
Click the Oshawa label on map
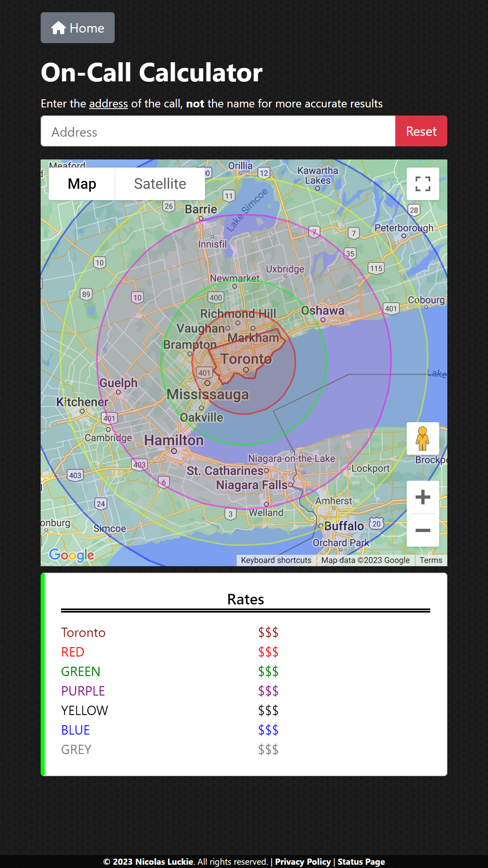[x=322, y=310]
